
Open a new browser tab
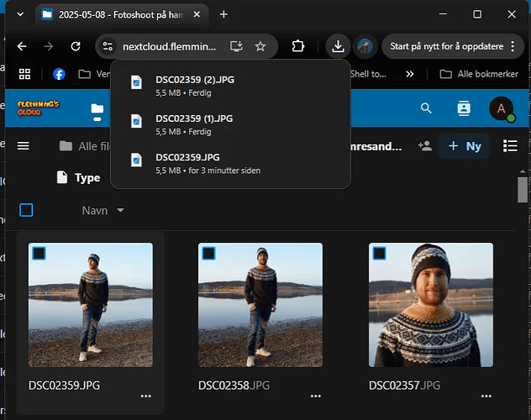(223, 14)
